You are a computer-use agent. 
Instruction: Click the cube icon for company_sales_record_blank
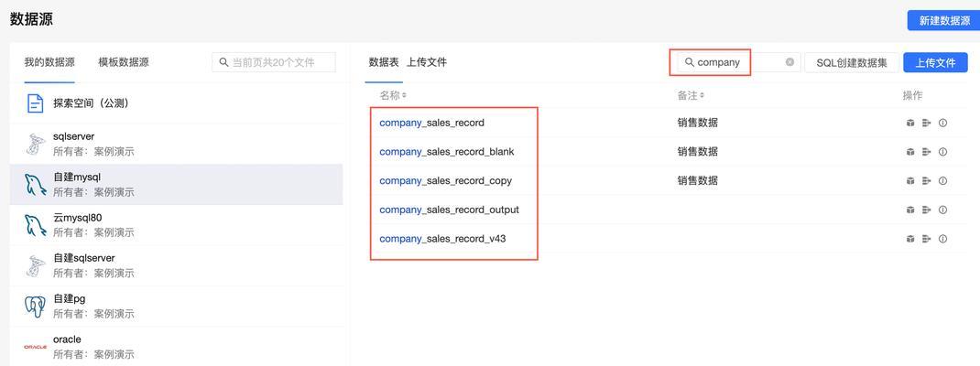910,152
